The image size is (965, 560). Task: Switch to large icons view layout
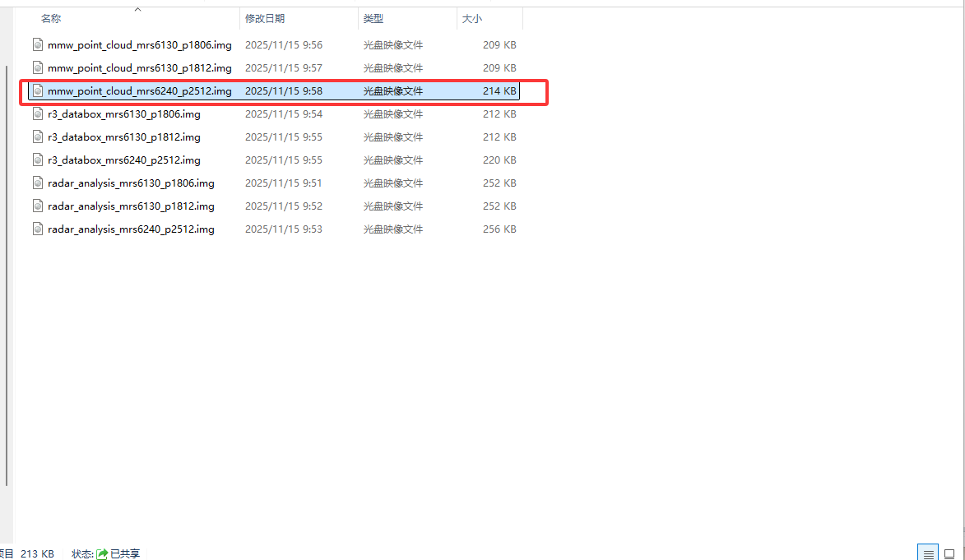949,553
